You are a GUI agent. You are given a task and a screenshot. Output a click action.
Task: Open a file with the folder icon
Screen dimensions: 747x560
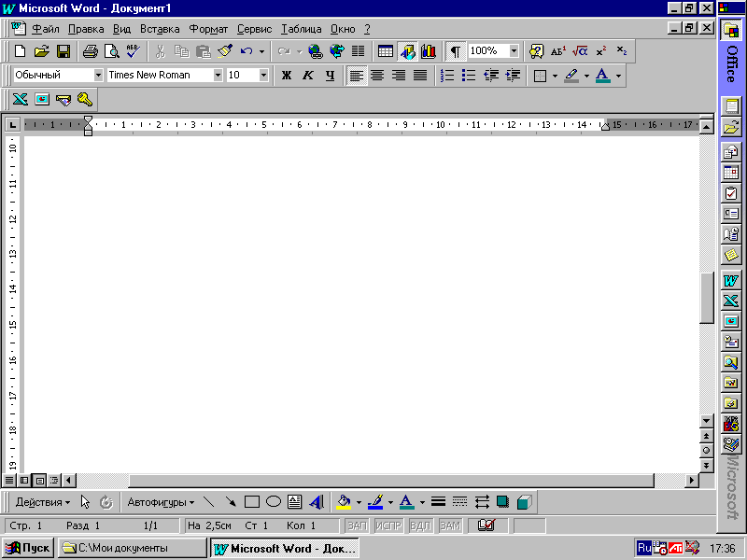click(x=41, y=51)
